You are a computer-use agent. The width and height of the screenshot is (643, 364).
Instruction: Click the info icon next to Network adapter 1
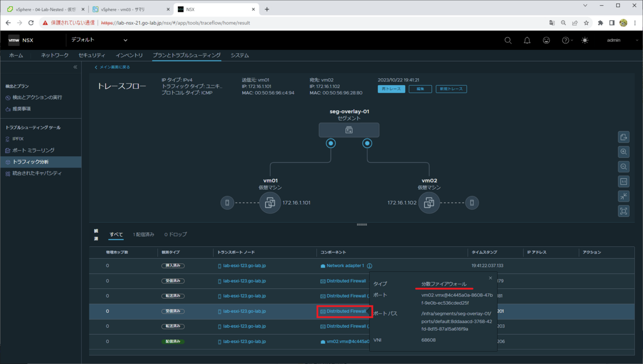(370, 266)
